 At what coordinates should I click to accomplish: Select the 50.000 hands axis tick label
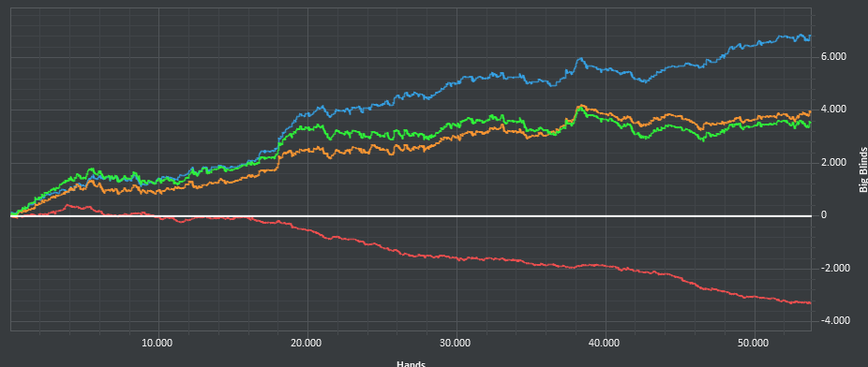[x=754, y=344]
